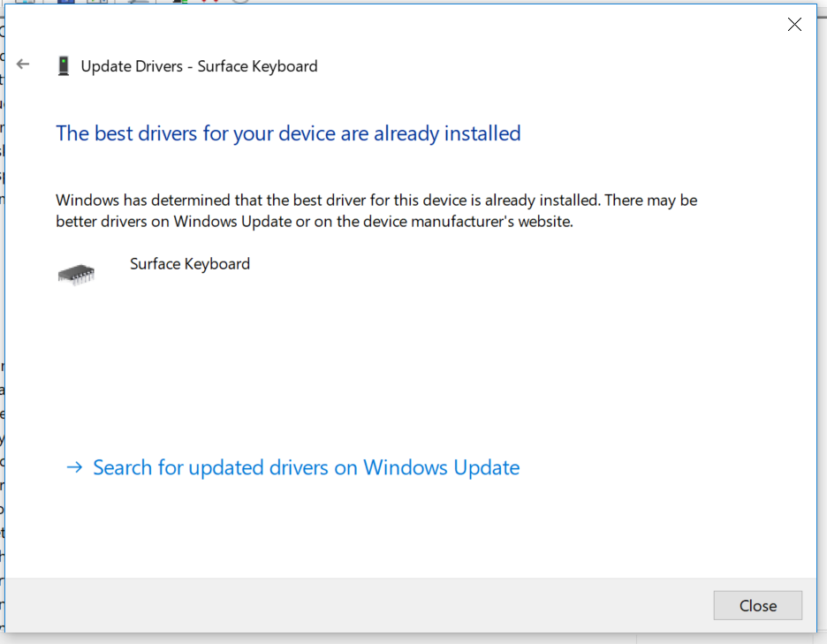The width and height of the screenshot is (827, 644).
Task: Click the blue arrow beside the Windows Update link
Action: click(72, 467)
